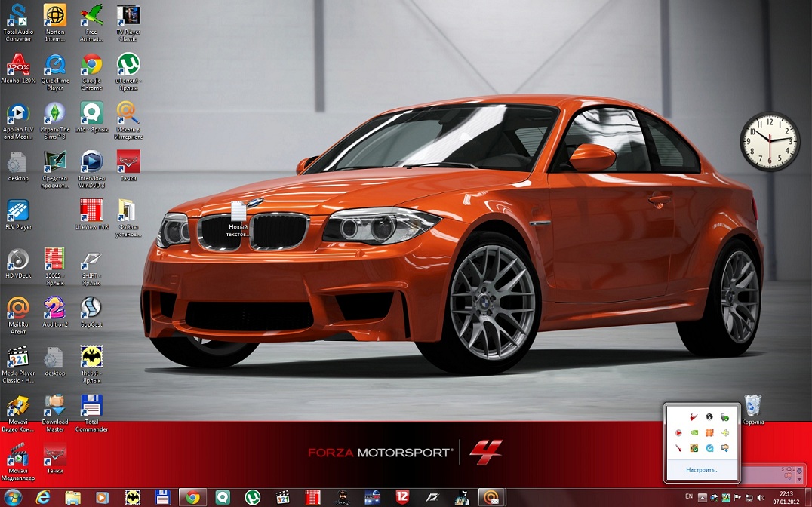Open The Bat icon in taskbar

[133, 498]
